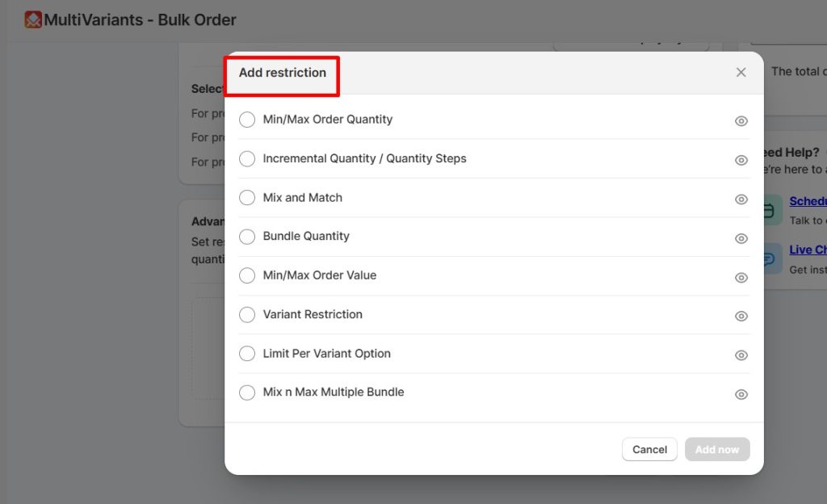Pick the Bundle Quantity restriction option
Image resolution: width=827 pixels, height=504 pixels.
[x=247, y=237]
